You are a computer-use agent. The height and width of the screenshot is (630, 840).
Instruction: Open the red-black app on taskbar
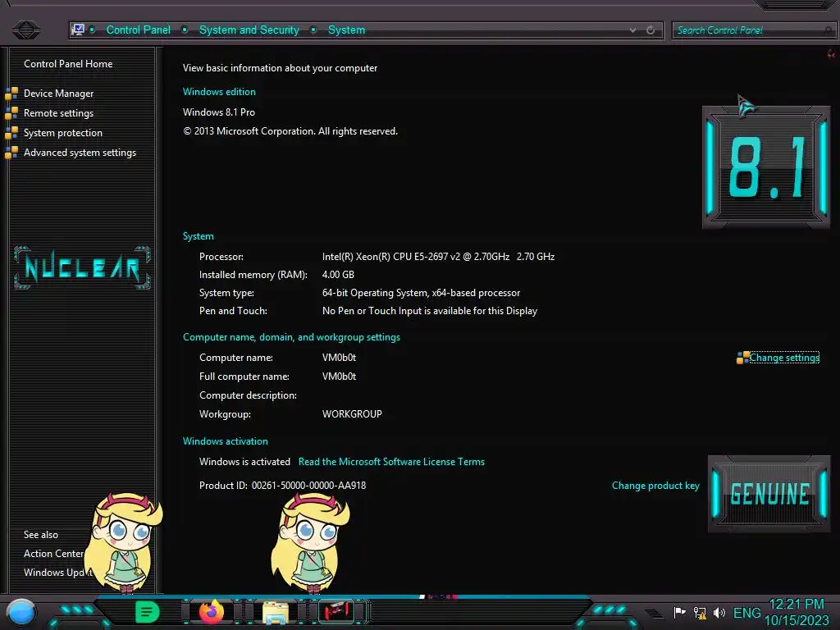point(336,612)
